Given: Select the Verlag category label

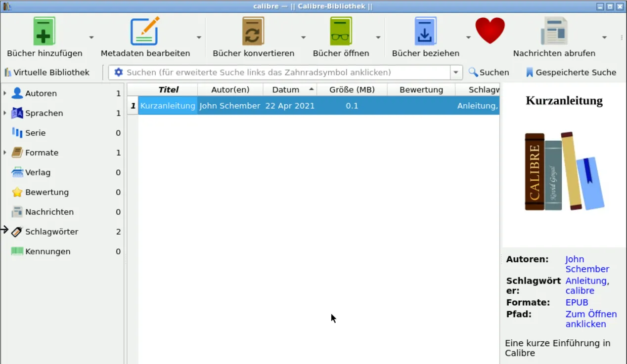Looking at the screenshot, I should tap(38, 172).
